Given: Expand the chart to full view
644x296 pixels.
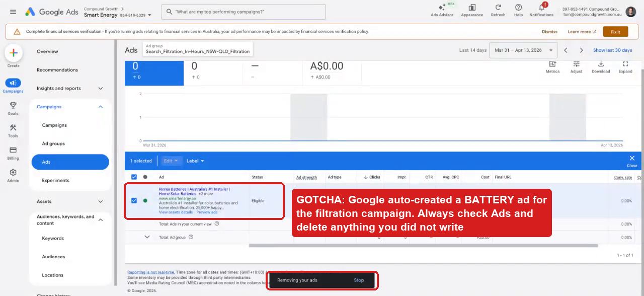Looking at the screenshot, I should (x=625, y=66).
